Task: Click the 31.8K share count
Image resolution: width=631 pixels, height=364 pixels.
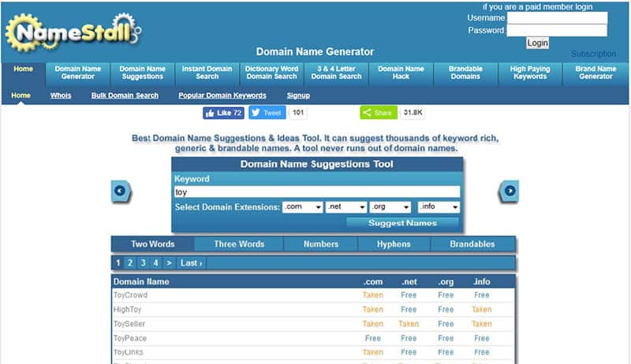Action: (x=413, y=113)
